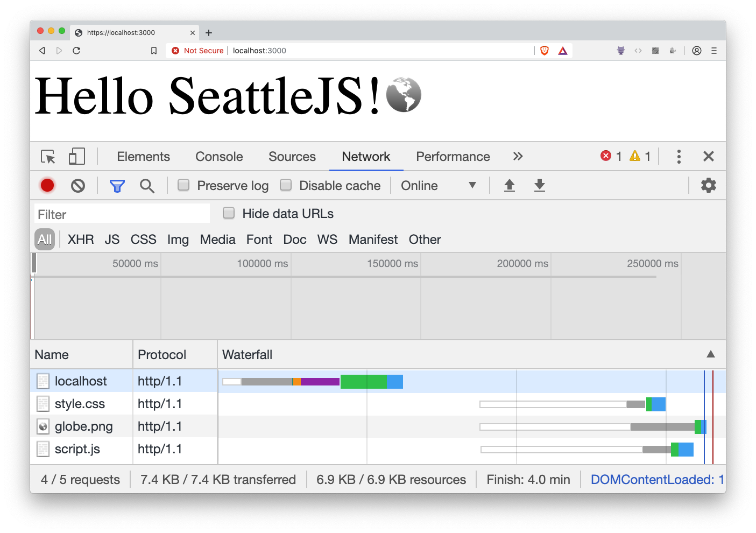Toggle the device toolbar icon

tap(77, 157)
